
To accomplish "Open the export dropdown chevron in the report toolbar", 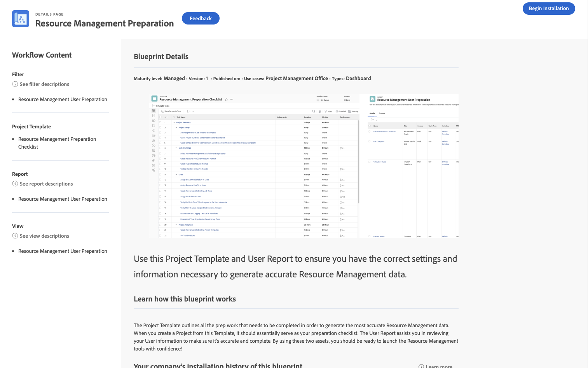I will [376, 120].
